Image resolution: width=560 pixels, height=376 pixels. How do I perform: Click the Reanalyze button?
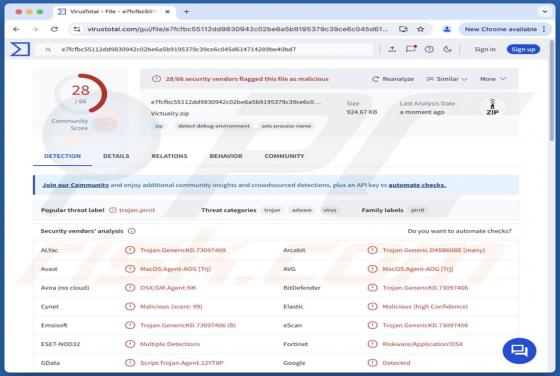click(393, 79)
